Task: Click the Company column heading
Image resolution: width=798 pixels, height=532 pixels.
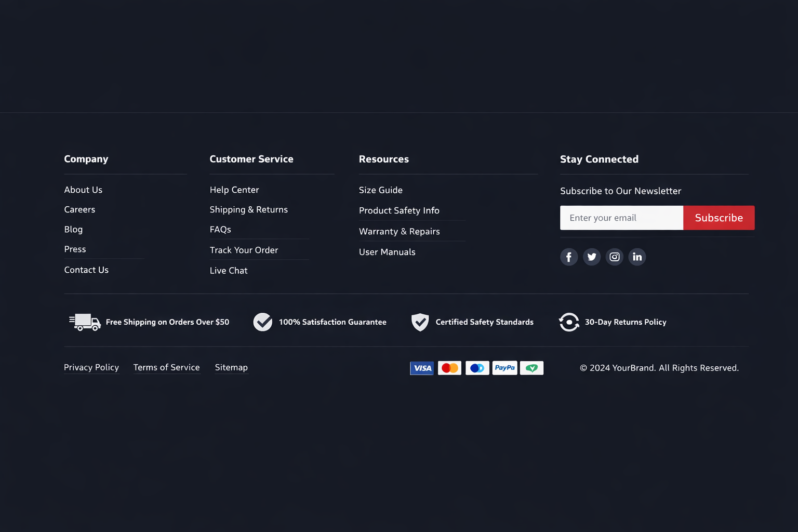Action: (x=86, y=159)
